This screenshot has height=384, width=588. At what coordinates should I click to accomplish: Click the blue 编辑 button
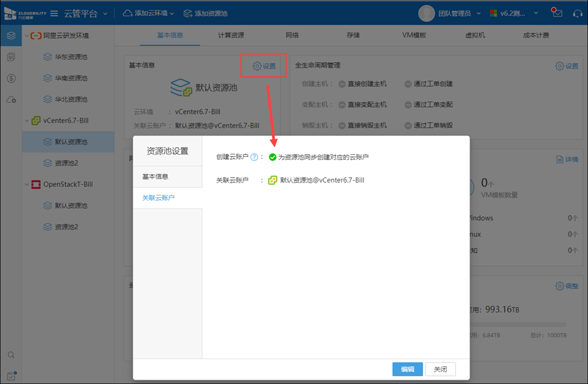(x=407, y=369)
